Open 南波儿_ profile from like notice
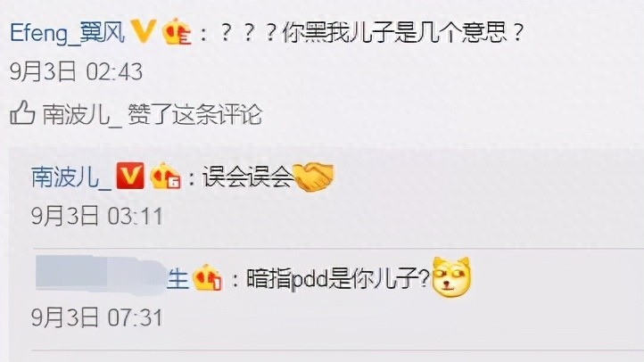 coord(77,114)
